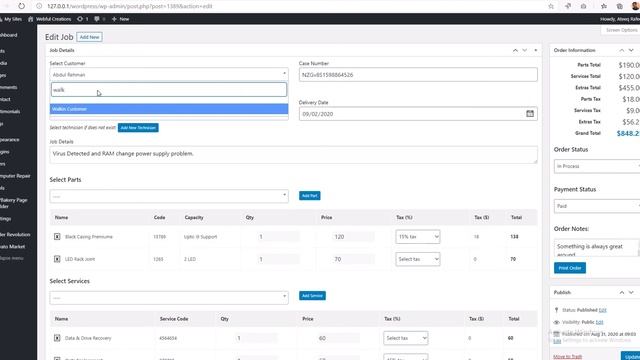Open the 15% tax dropdown for Black Casing
Viewport: 640px width, 360px height.
tap(418, 237)
